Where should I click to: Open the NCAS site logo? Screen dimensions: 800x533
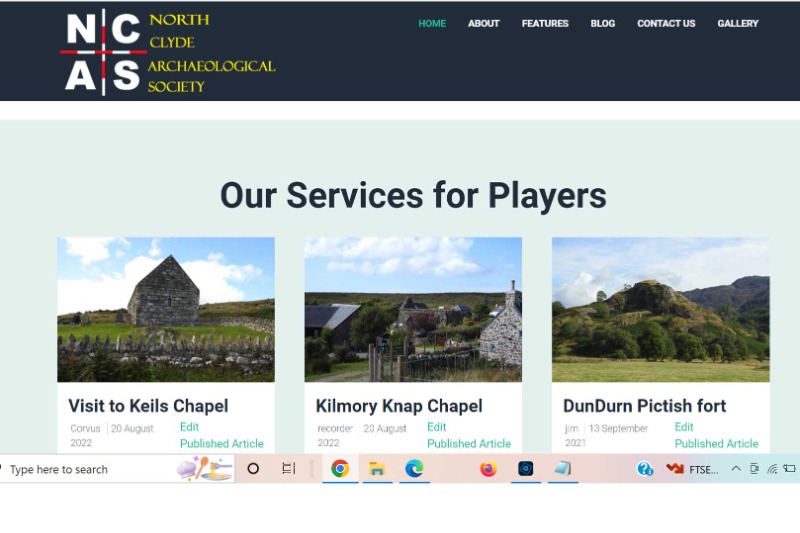tap(167, 52)
